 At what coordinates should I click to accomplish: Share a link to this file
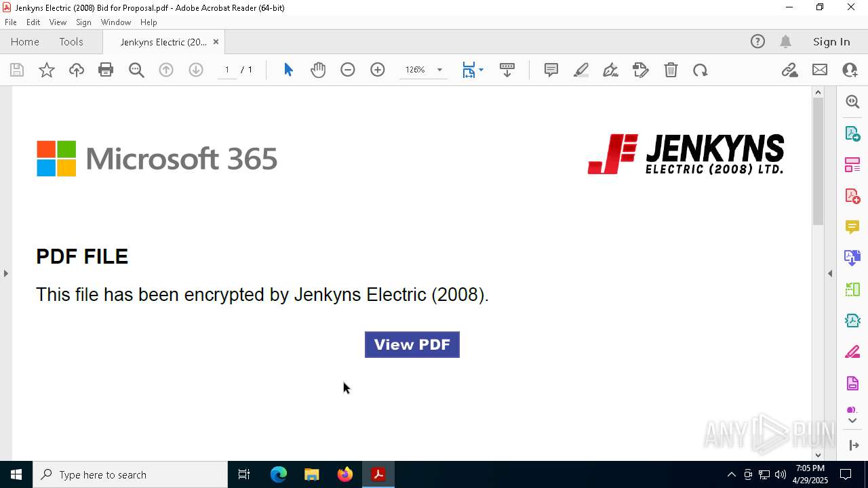(x=790, y=70)
